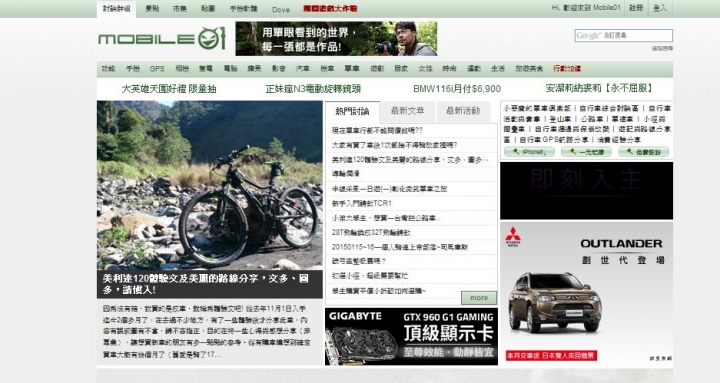Click the 安潔莉納裘莉【永不屈服】 promo link

click(x=599, y=88)
